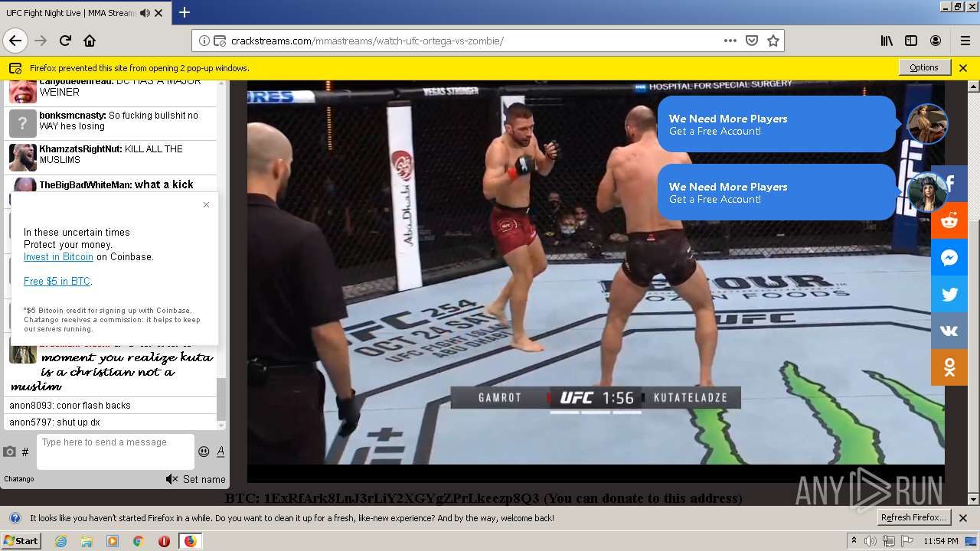Open Chatango link
Screen dimensions: 980x551
(19, 479)
